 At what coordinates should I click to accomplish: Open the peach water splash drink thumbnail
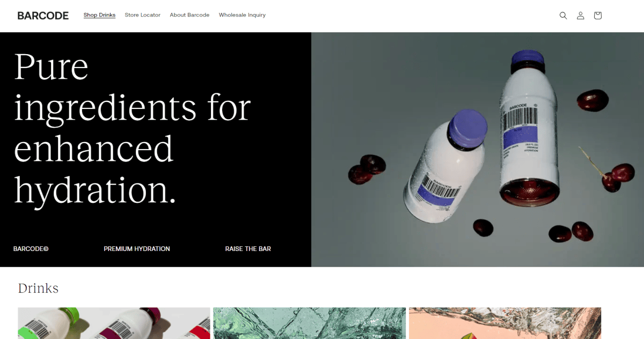[505, 323]
